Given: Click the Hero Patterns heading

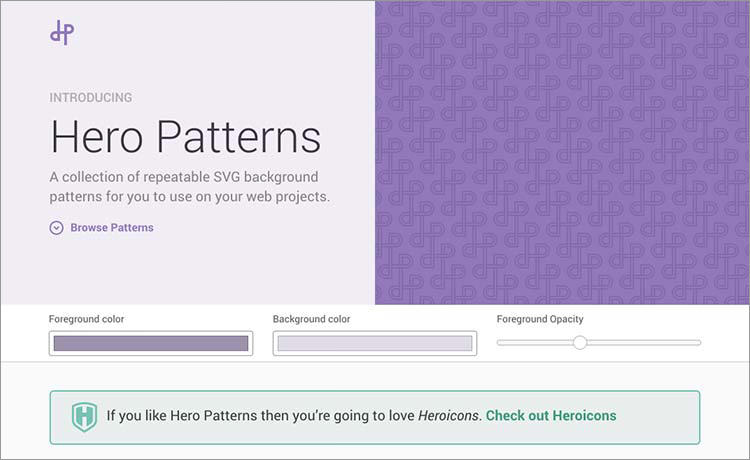Looking at the screenshot, I should click(186, 137).
